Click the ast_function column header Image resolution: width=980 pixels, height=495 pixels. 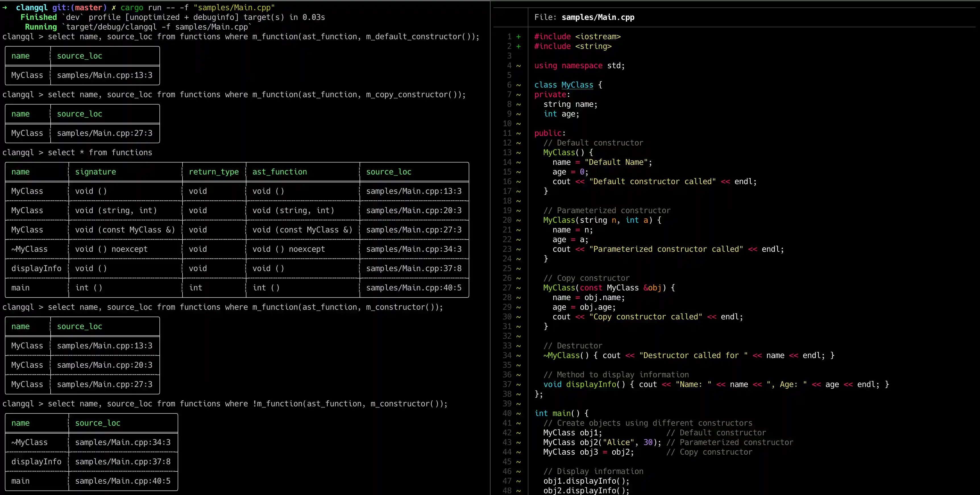tap(280, 172)
